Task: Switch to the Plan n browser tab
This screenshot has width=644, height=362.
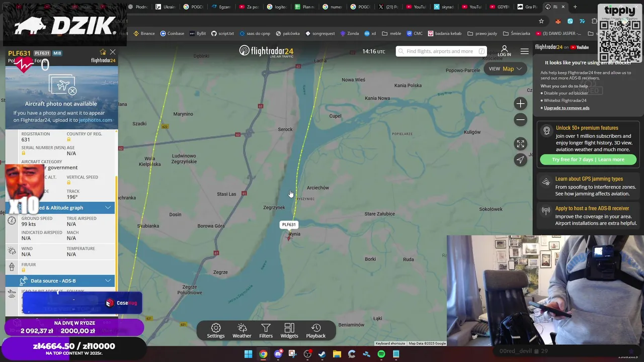Action: [305, 7]
